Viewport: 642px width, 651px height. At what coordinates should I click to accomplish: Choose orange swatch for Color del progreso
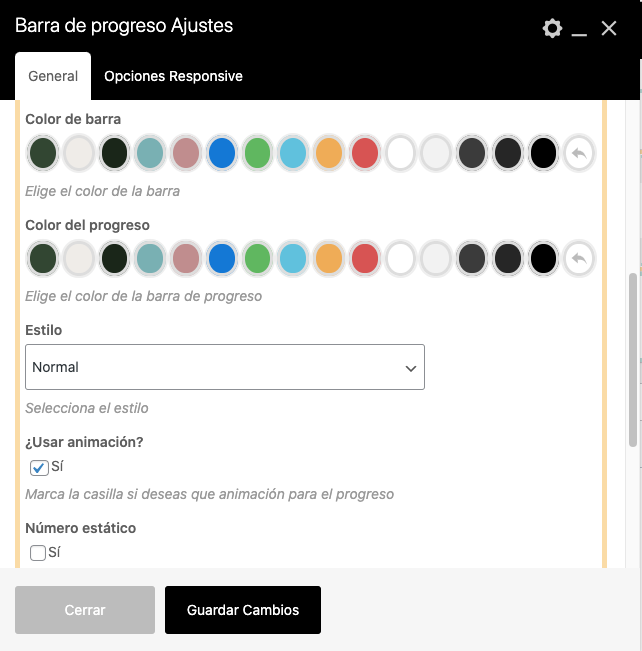329,259
